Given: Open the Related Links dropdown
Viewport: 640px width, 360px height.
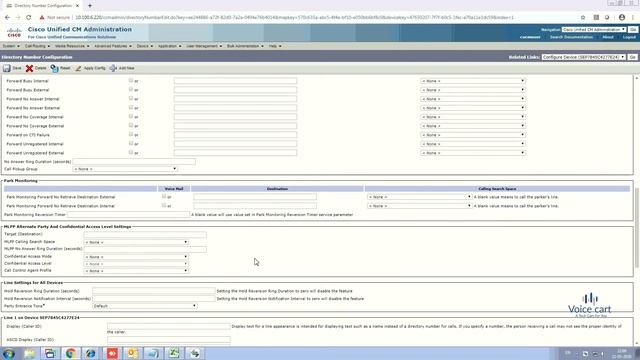Looking at the screenshot, I should click(584, 57).
